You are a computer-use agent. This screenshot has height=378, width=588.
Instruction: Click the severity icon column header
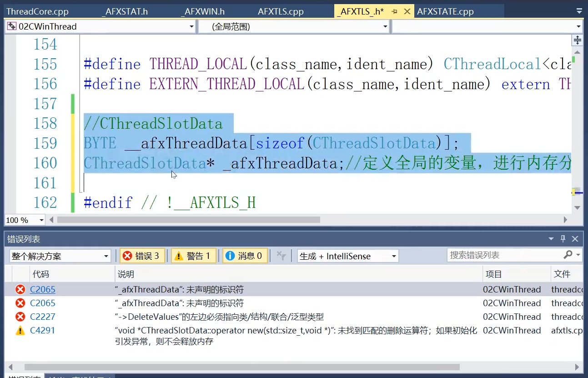click(20, 274)
